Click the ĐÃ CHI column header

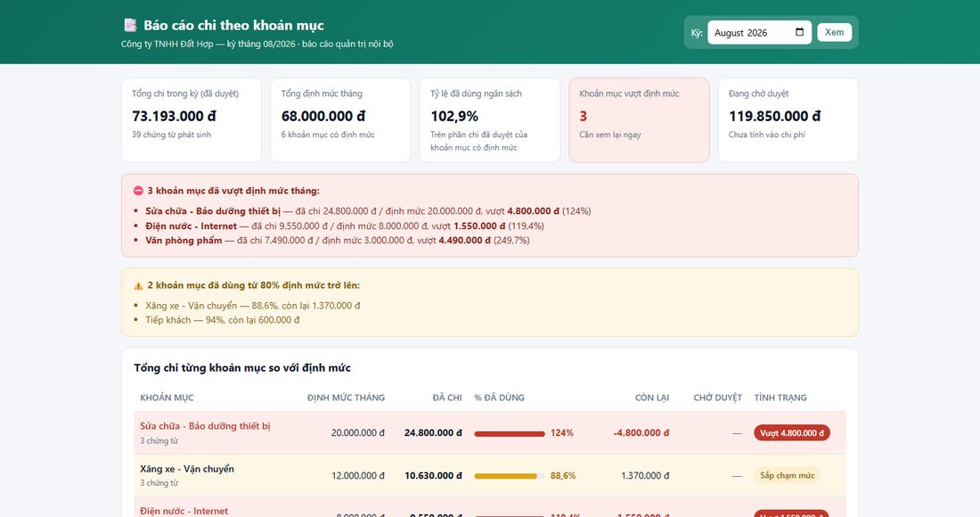(x=447, y=398)
